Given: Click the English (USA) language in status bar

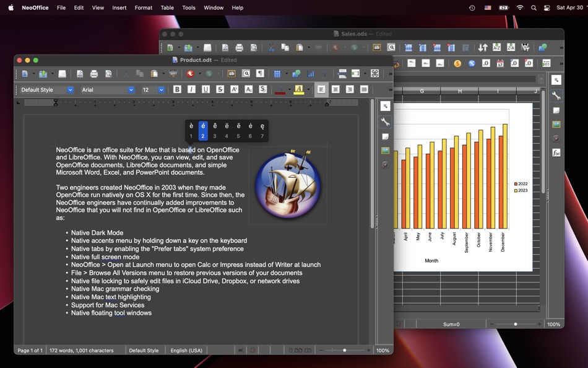Looking at the screenshot, I should click(x=186, y=351).
